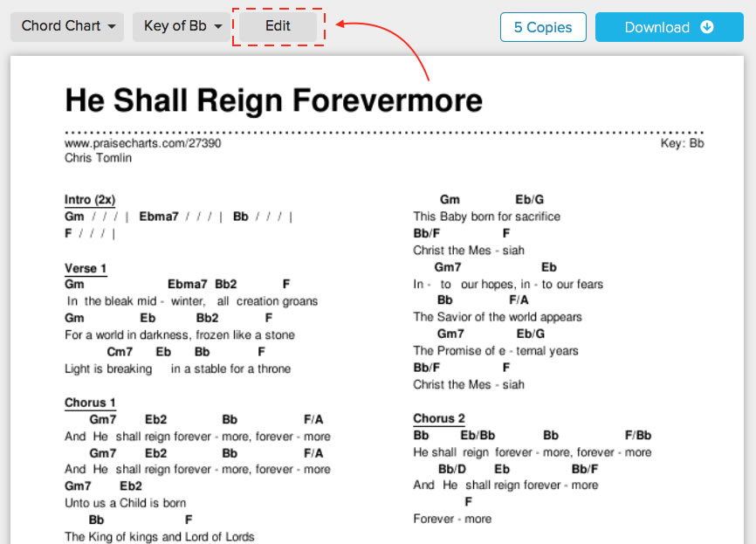Image resolution: width=756 pixels, height=544 pixels.
Task: Click the download arrow icon
Action: click(x=707, y=27)
